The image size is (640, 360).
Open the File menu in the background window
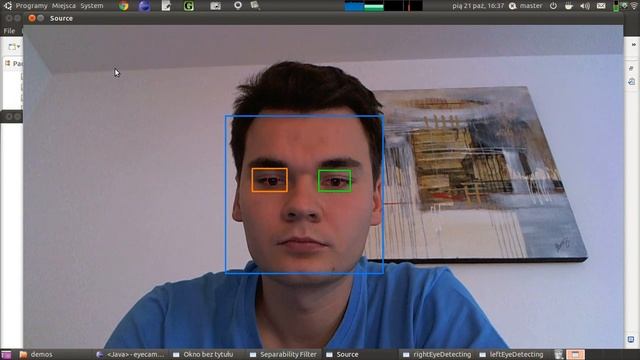pyautogui.click(x=9, y=31)
